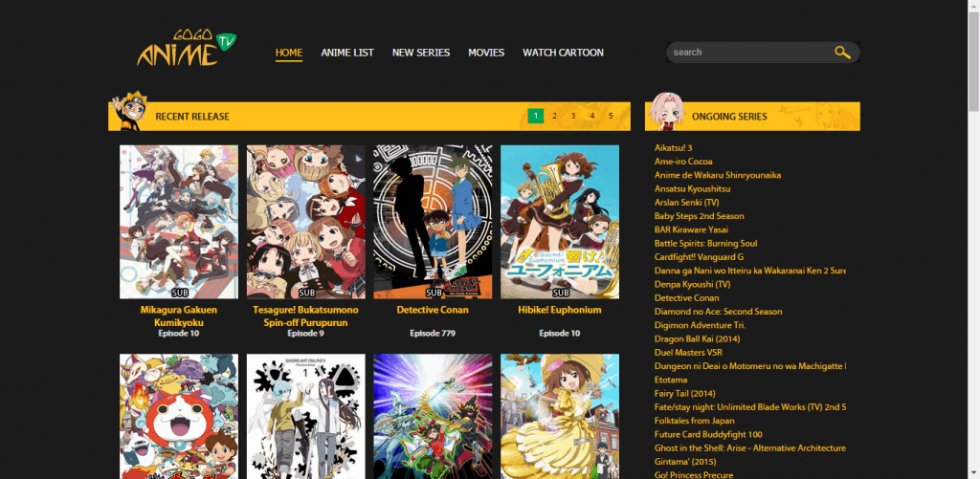Open the Watch Cartoon menu item
This screenshot has width=980, height=479.
[x=563, y=53]
